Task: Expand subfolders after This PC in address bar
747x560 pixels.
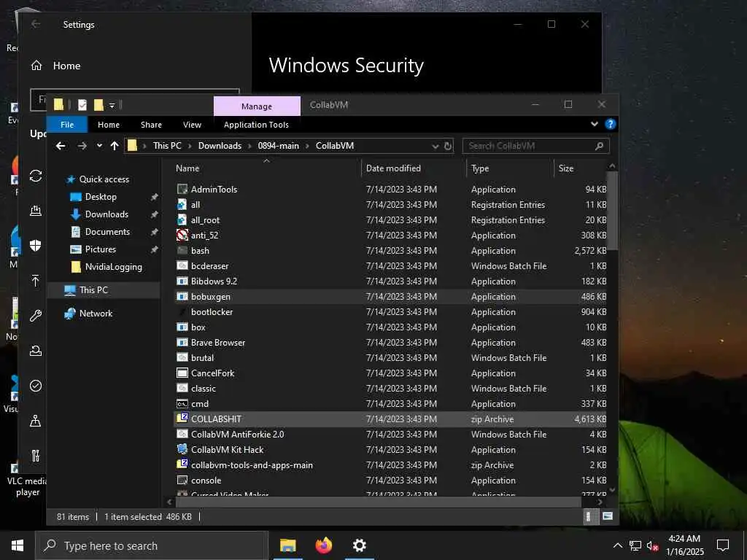Action: 190,146
